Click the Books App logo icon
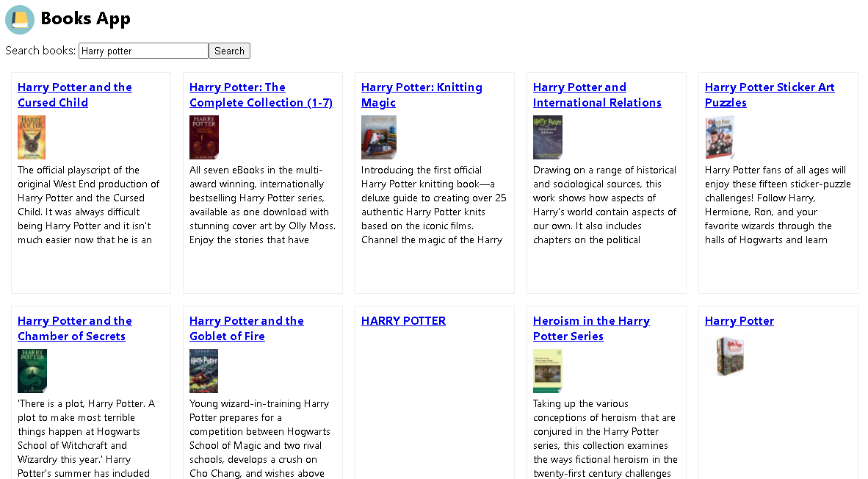Screen dimensions: 868x479 tap(20, 19)
